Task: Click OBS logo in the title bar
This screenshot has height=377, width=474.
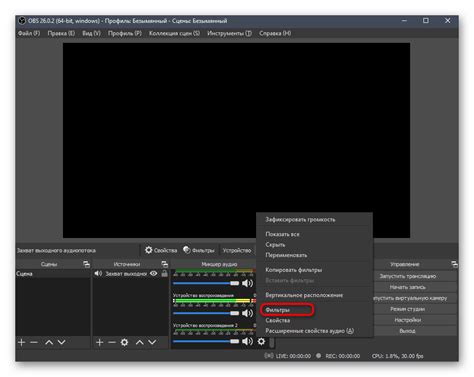Action: pos(22,21)
